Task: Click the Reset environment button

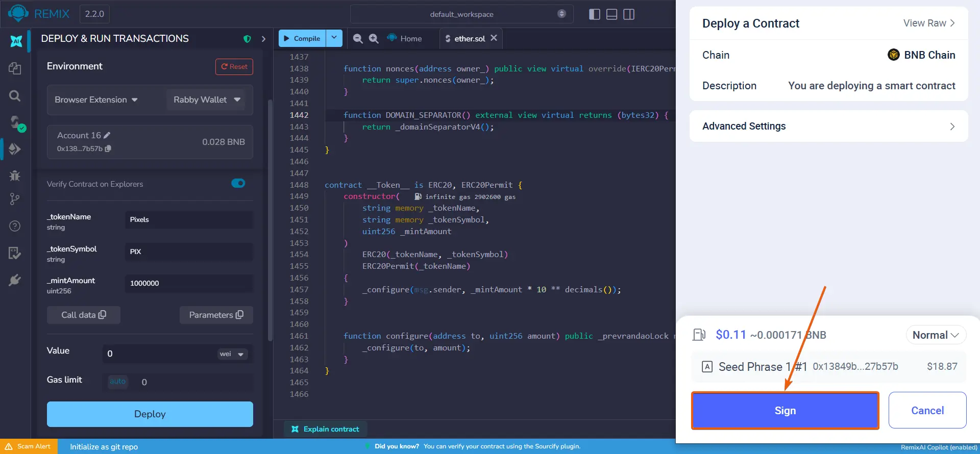Action: 234,67
